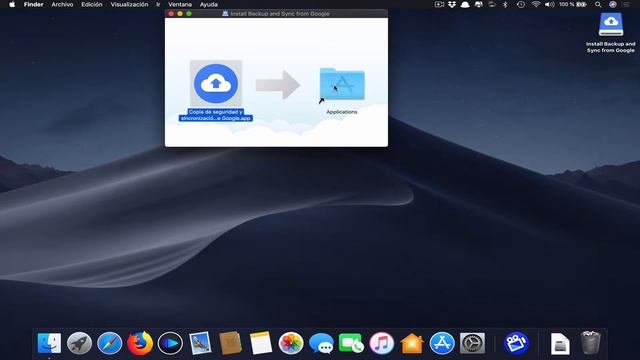
Task: Click the Dropbox icon in menu bar
Action: [x=452, y=4]
